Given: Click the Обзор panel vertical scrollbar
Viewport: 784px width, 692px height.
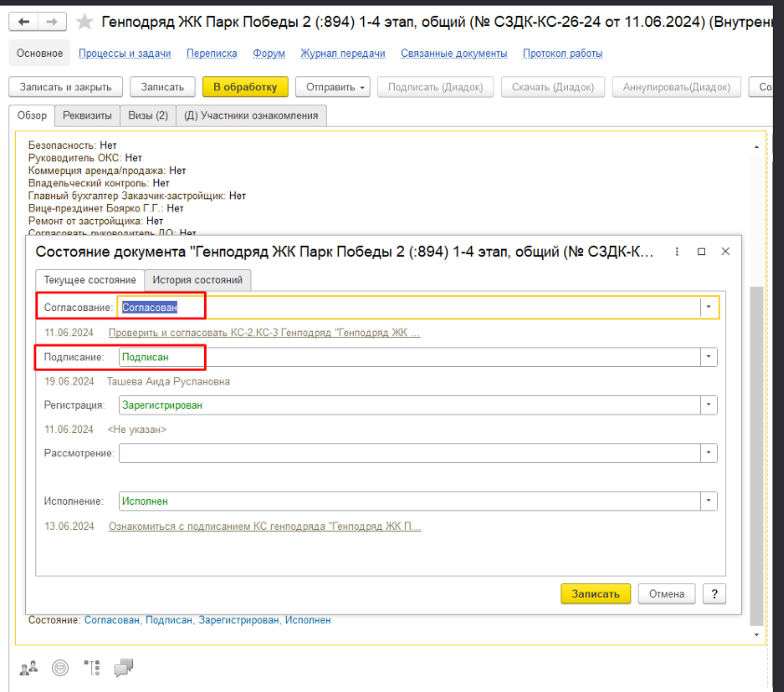Looking at the screenshot, I should [x=757, y=391].
